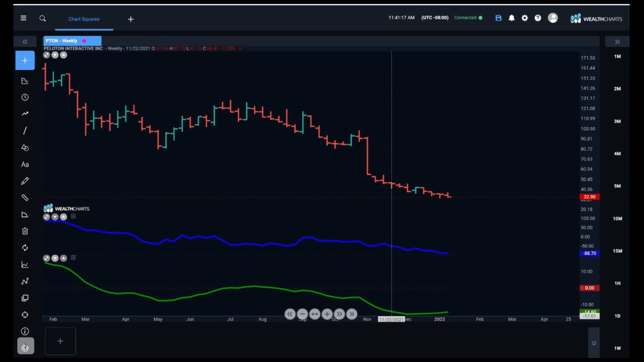The height and width of the screenshot is (362, 644).
Task: Select the Aa text annotation tool
Action: (x=25, y=165)
